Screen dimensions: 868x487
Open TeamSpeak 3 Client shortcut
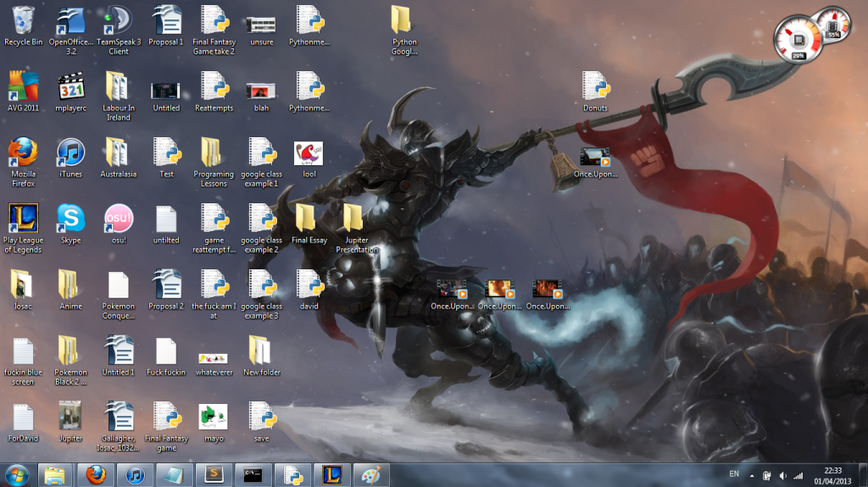(x=119, y=20)
